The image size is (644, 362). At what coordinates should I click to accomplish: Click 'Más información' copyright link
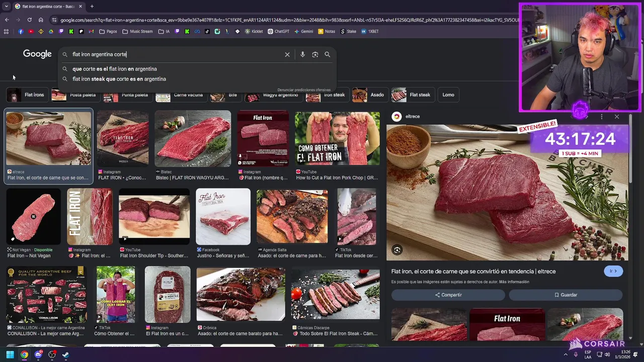click(514, 282)
